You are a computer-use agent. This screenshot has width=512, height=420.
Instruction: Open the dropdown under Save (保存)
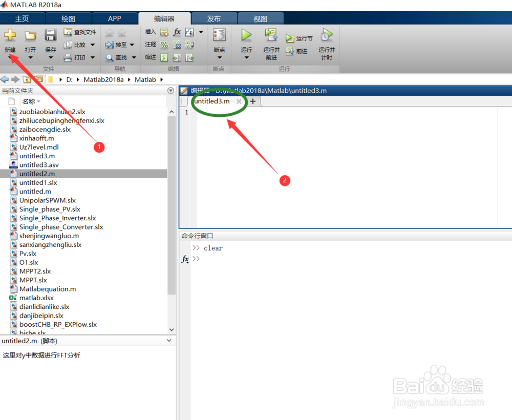click(x=51, y=58)
